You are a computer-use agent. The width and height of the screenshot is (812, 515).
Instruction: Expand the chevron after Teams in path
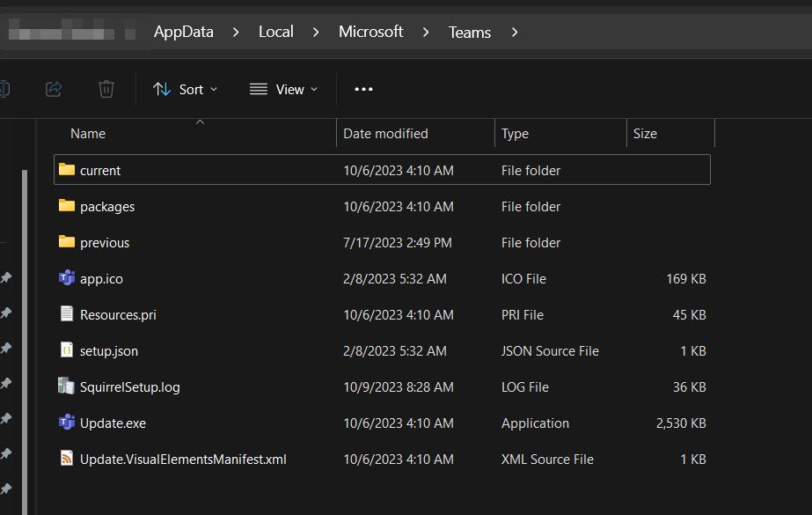point(515,33)
